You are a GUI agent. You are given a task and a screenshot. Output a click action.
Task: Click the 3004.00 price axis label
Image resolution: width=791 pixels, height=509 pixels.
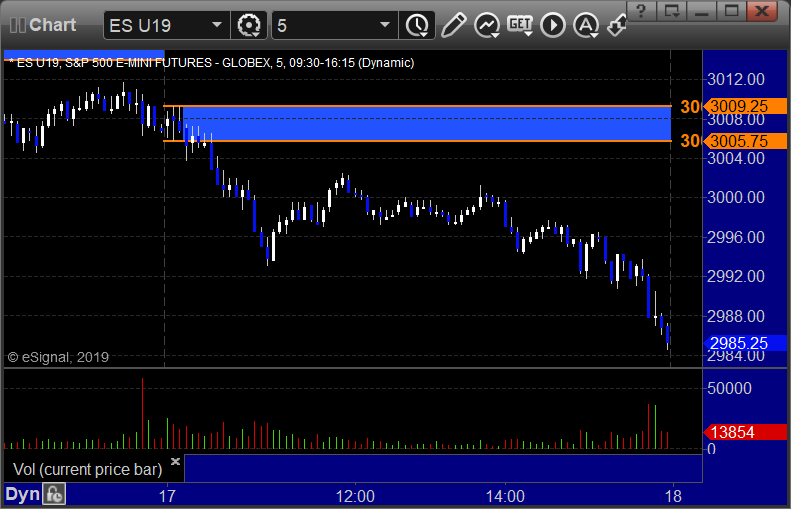[736, 158]
